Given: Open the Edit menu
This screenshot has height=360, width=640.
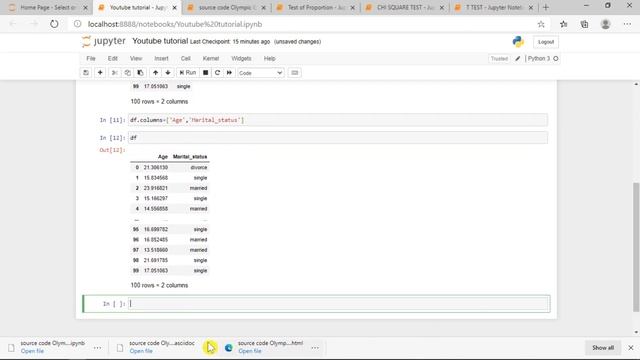Looking at the screenshot, I should click(x=113, y=58).
